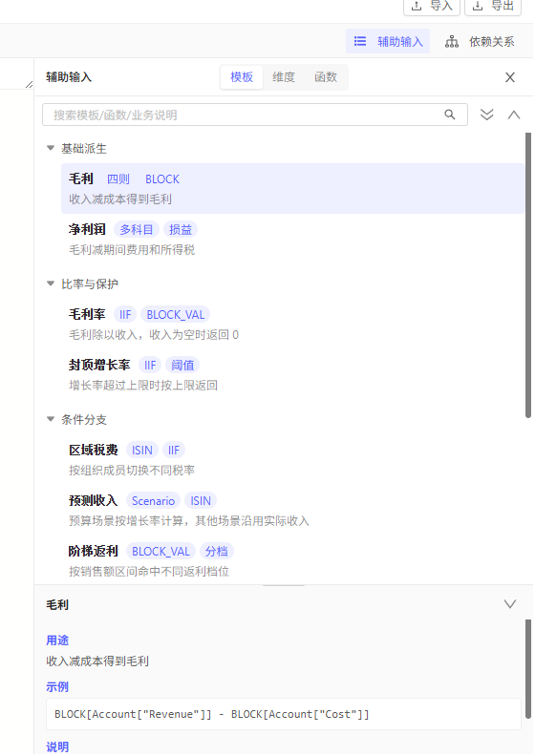Expand all groups with double-chevron icon
The image size is (535, 756).
[x=487, y=115]
